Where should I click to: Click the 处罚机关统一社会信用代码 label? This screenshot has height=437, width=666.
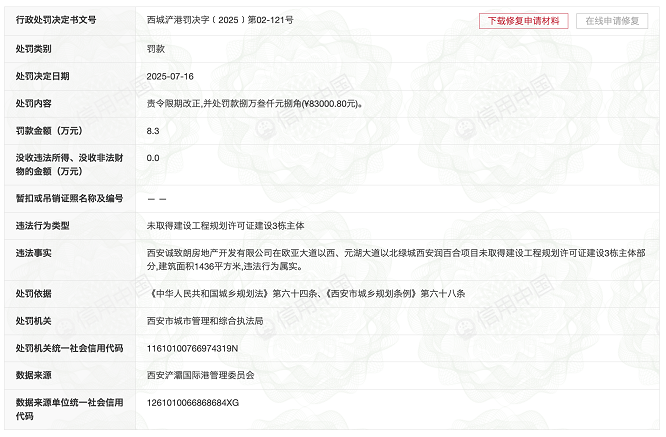[70, 348]
